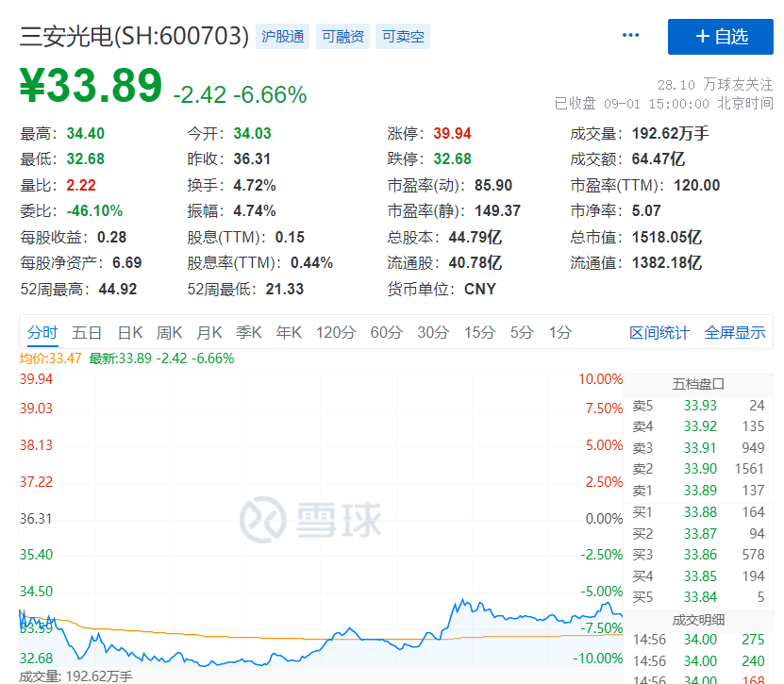Click the 可融资 tag
The width and height of the screenshot is (784, 684).
342,37
